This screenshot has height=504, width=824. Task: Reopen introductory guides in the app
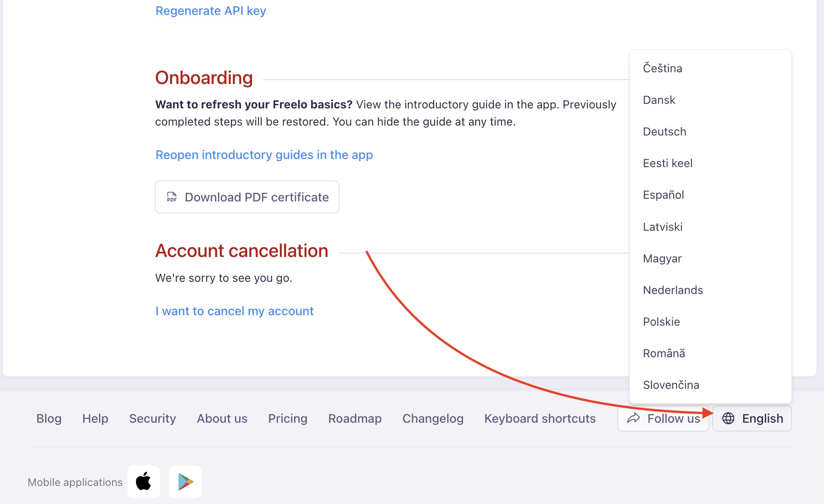(x=264, y=155)
